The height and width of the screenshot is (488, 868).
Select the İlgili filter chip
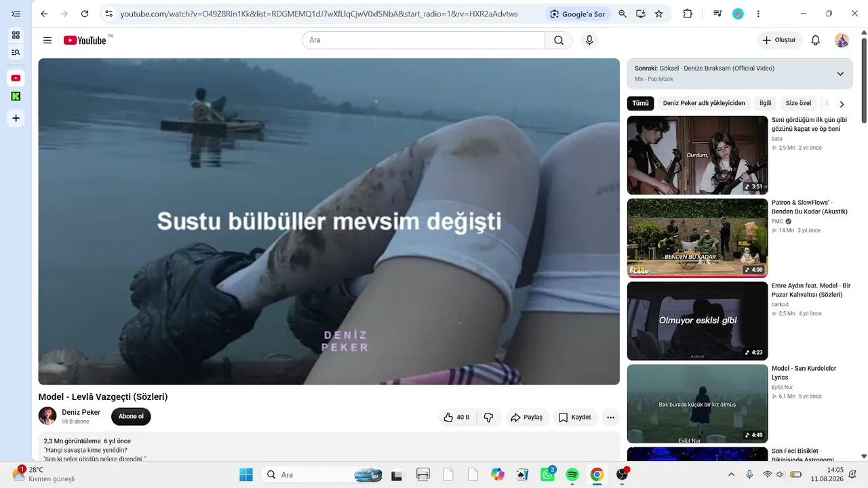click(765, 104)
